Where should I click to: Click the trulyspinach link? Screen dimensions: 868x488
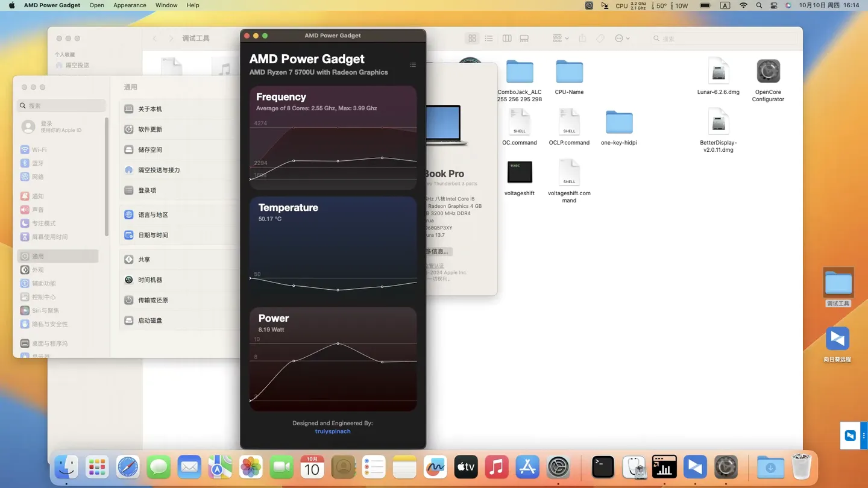[x=333, y=431]
